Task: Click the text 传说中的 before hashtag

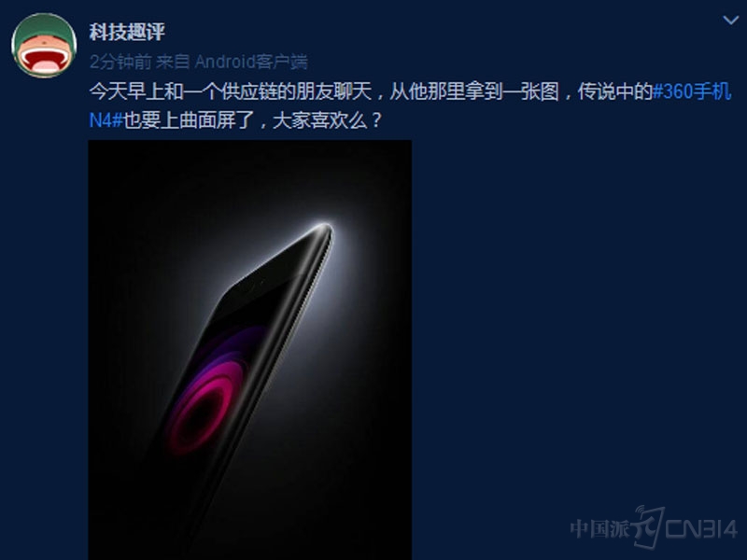Action: (x=615, y=91)
